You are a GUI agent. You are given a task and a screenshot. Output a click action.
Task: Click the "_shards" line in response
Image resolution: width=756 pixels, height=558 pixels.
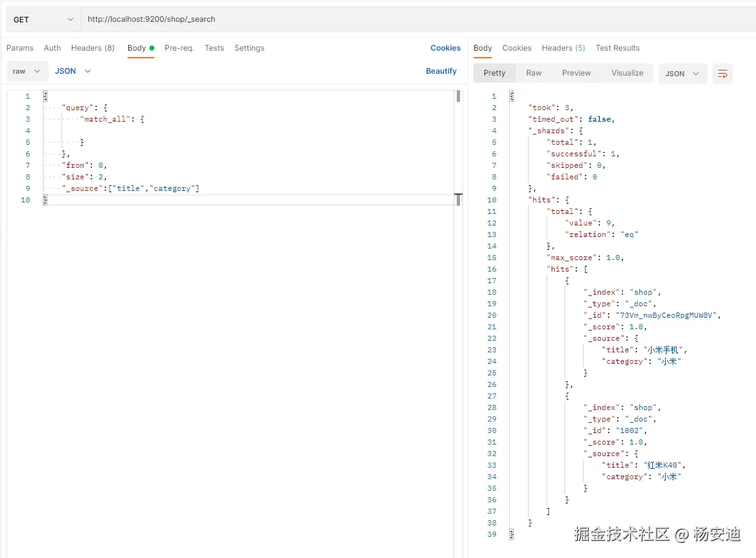(555, 131)
